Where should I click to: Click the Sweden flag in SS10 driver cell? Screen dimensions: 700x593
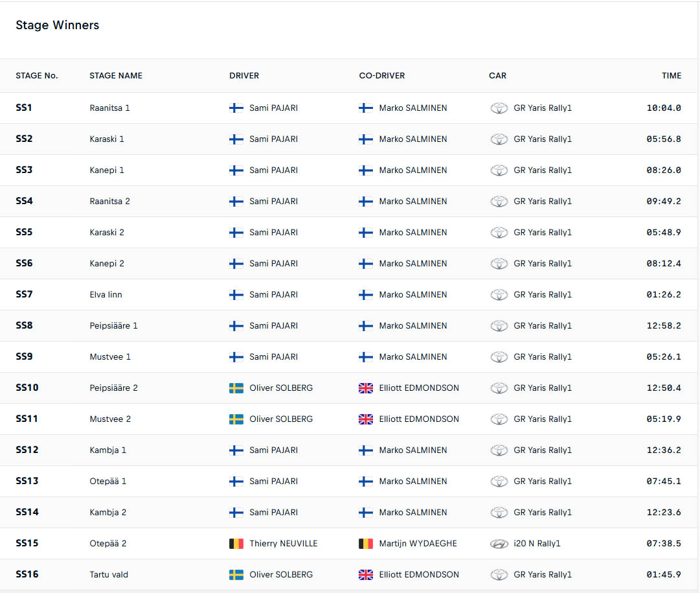[x=236, y=388]
